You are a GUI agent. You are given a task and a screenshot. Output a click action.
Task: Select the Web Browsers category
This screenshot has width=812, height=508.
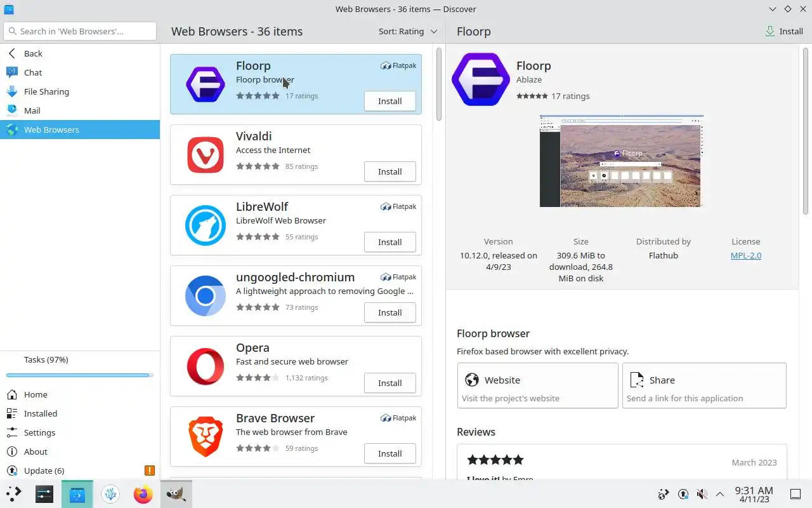(80, 130)
